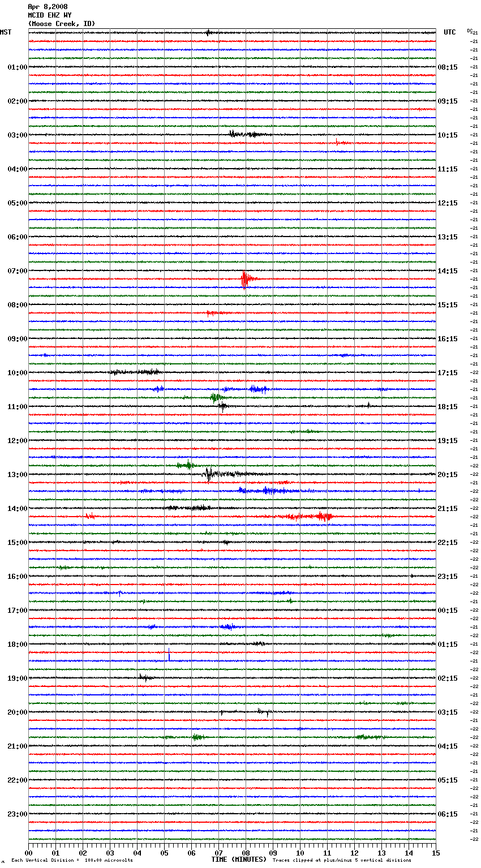Click the 14:00 MST time label
This screenshot has width=481, height=868.
click(18, 509)
